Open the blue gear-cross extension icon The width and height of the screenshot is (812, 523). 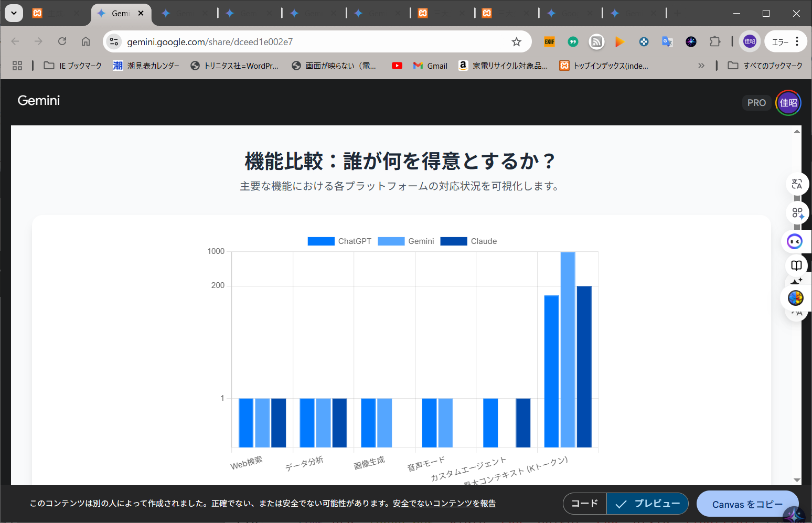point(644,42)
